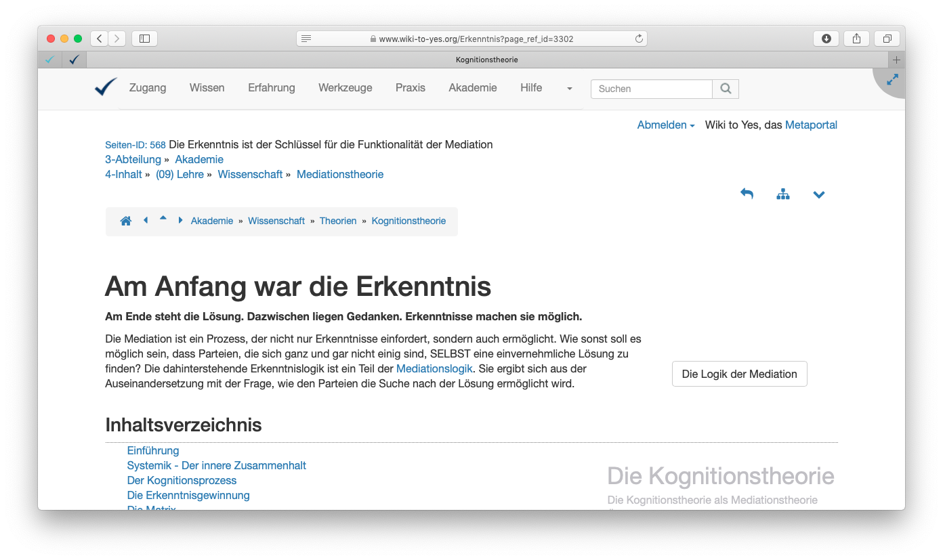The width and height of the screenshot is (943, 560).
Task: Open the Wissen menu item
Action: [x=207, y=88]
